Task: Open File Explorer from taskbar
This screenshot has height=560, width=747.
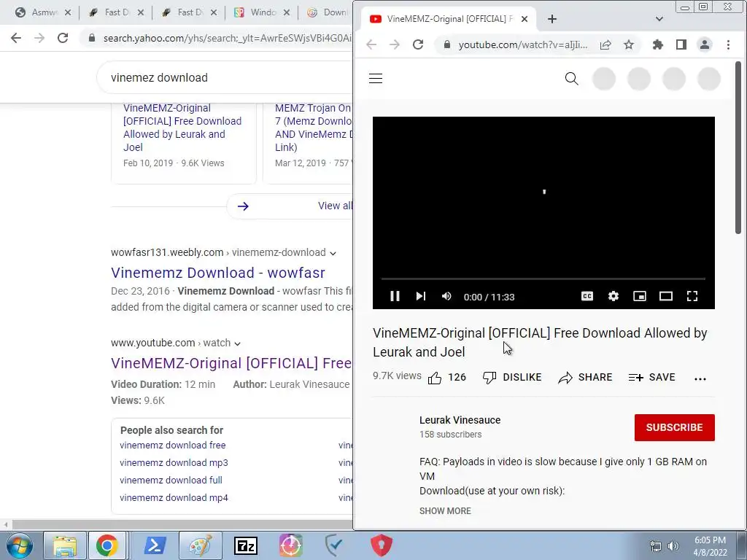Action: (x=65, y=545)
